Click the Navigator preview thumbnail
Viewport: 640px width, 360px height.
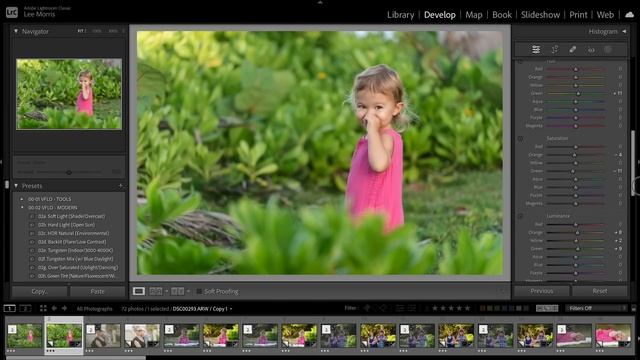pos(69,94)
